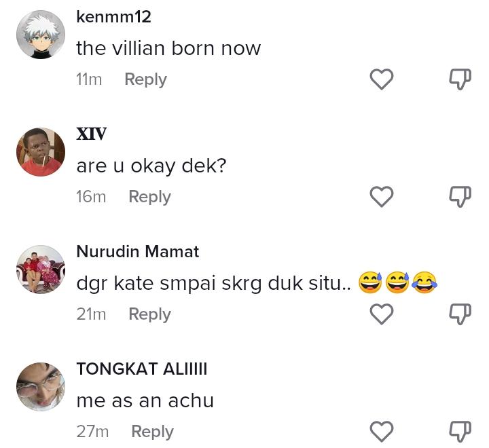Dislike TONGKAT ALIIIII's comment
489x448 pixels.
460,432
